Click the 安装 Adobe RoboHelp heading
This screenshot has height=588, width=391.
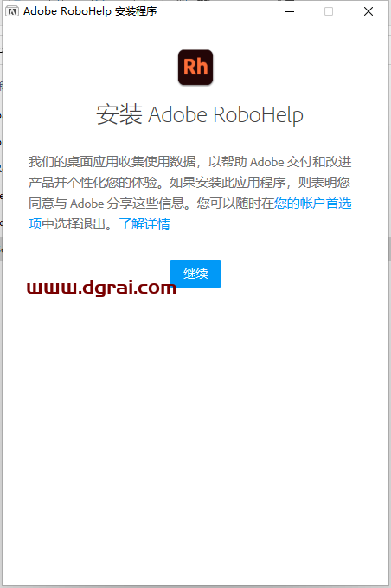click(200, 115)
